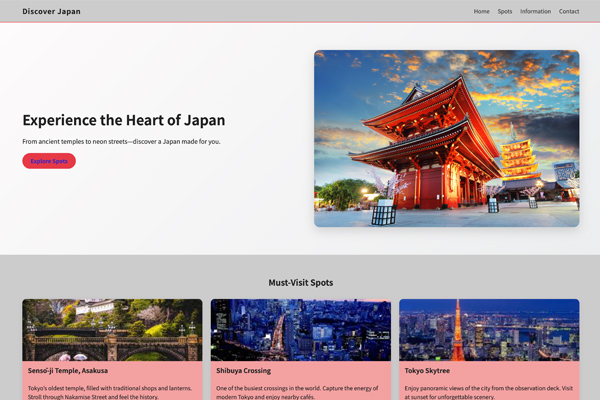Screen dimensions: 600x400
Task: Go to the Spots nav link
Action: pos(505,11)
